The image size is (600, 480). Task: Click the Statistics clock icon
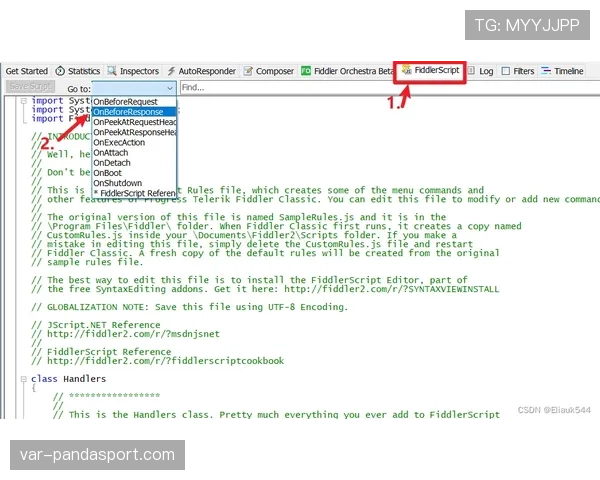(x=60, y=71)
